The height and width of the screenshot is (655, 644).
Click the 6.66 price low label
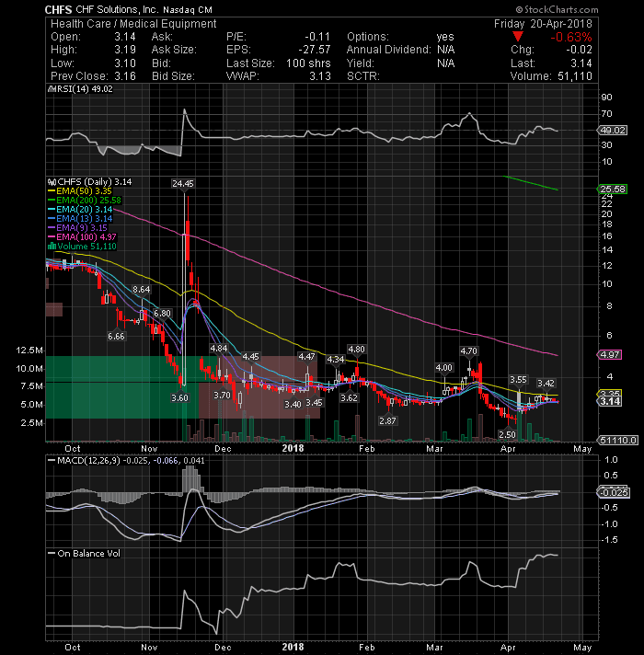point(116,337)
